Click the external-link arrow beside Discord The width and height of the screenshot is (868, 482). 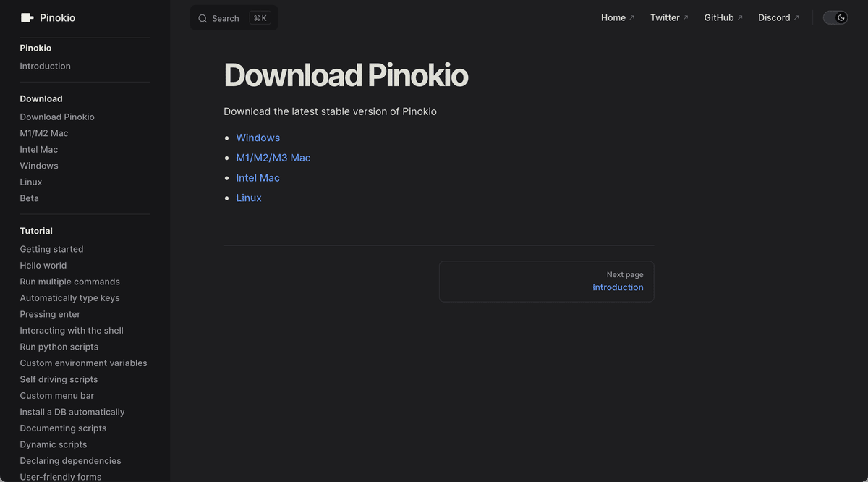(x=797, y=16)
